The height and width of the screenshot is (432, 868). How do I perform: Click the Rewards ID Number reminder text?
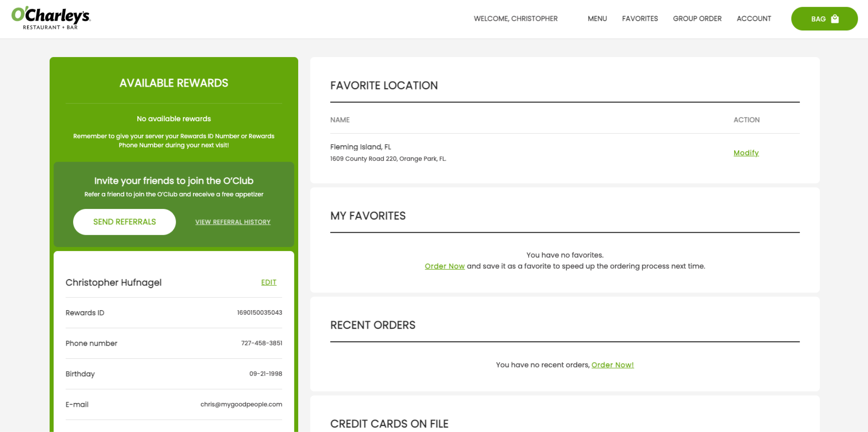174,140
